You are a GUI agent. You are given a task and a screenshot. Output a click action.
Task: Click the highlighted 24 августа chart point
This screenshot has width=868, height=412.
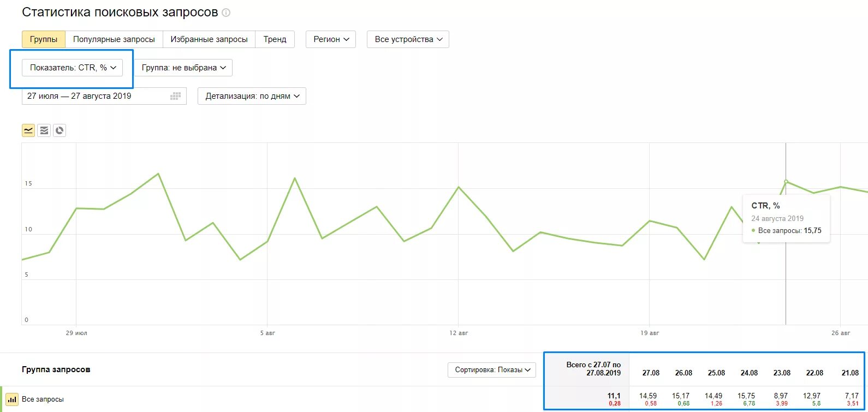click(x=786, y=181)
